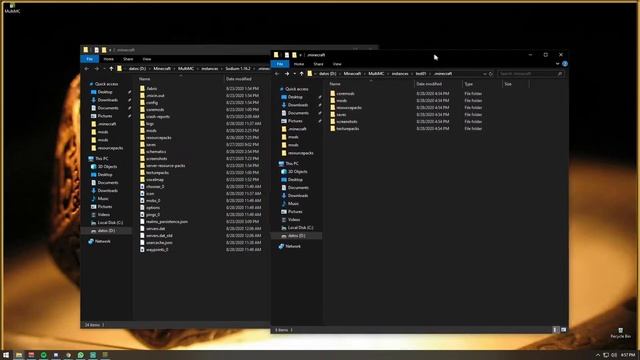Select Network in the back window sidebar

click(99, 241)
